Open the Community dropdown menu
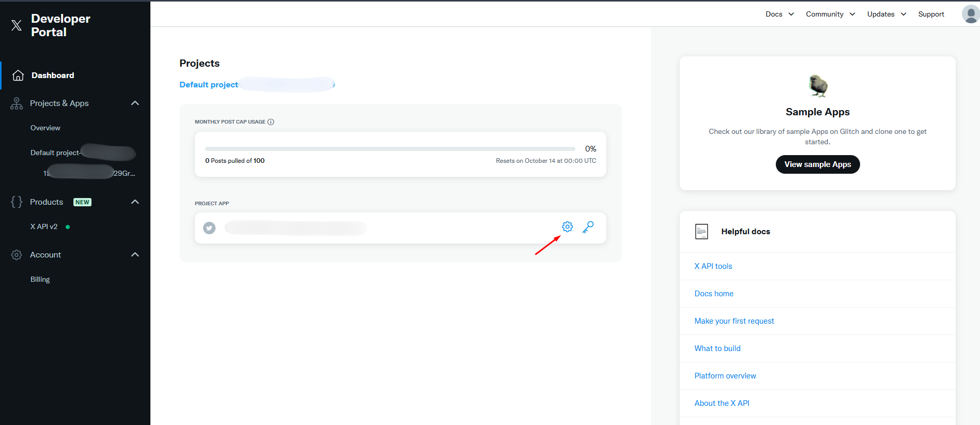The width and height of the screenshot is (980, 425). [x=830, y=14]
